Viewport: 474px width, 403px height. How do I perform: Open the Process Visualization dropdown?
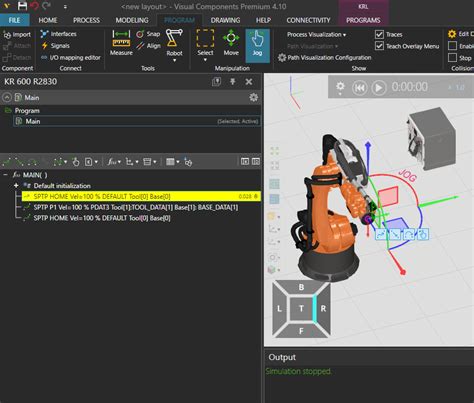(316, 35)
